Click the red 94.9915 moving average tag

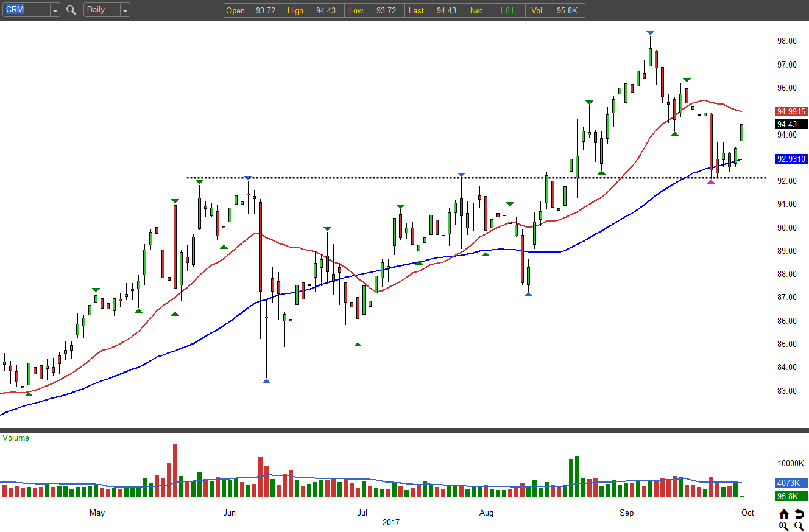coord(791,111)
